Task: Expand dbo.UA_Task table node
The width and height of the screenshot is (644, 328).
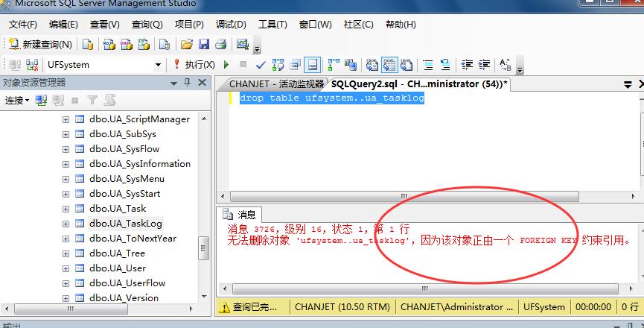Action: coord(66,209)
